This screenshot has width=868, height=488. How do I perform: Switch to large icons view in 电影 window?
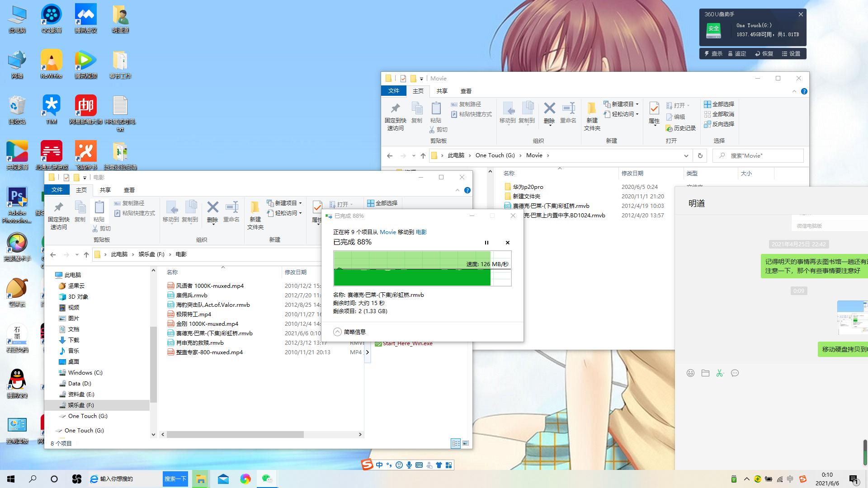[466, 443]
